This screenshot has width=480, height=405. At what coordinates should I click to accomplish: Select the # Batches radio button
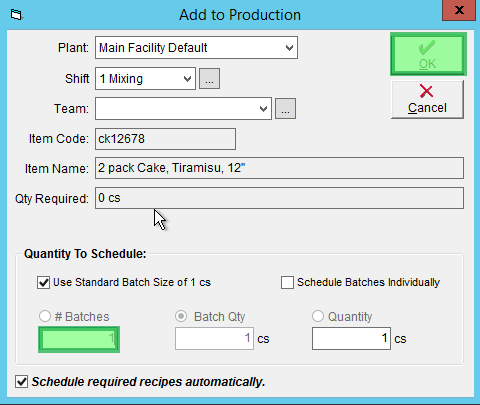[x=45, y=316]
